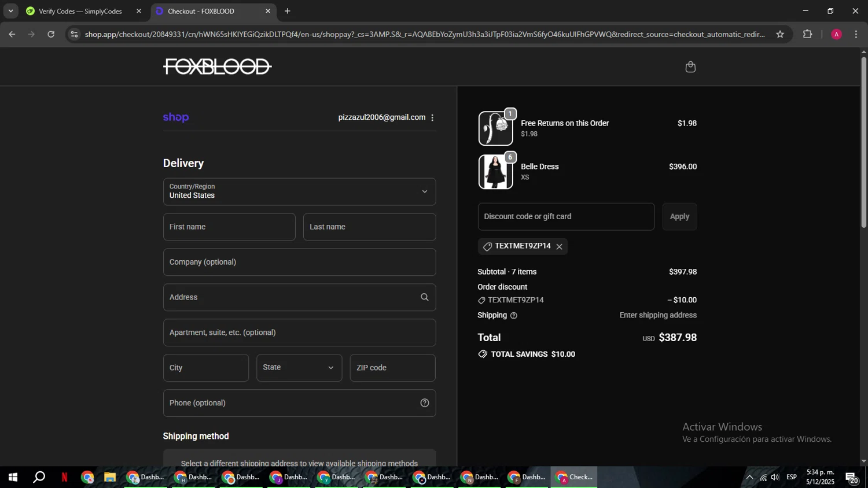The image size is (868, 488).
Task: Click the browser address bar URL
Action: point(425,34)
